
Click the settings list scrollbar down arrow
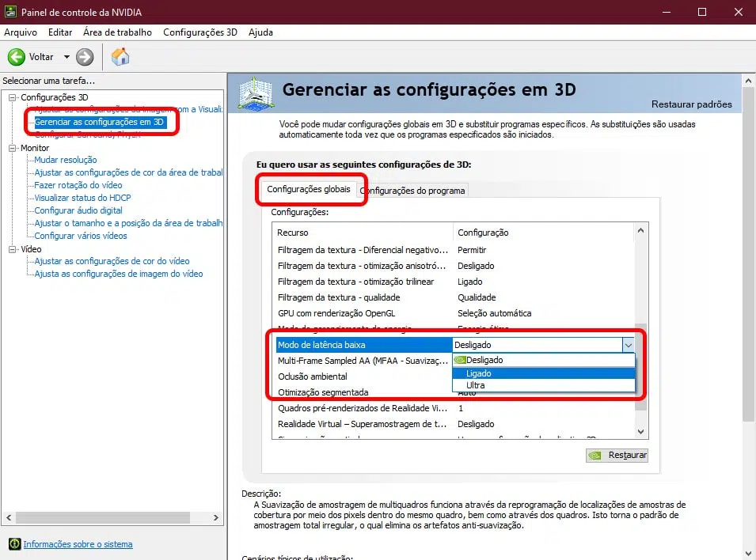tap(640, 432)
